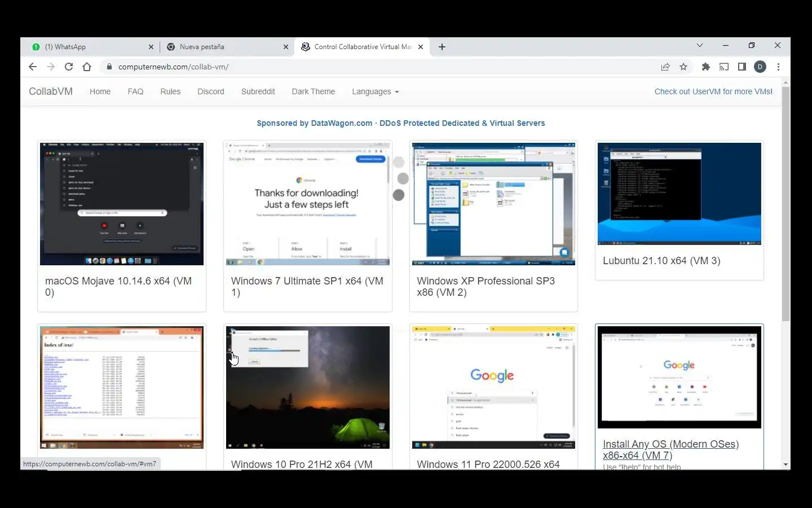Click the CollabVM brand logo text
This screenshot has width=812, height=508.
click(x=51, y=91)
